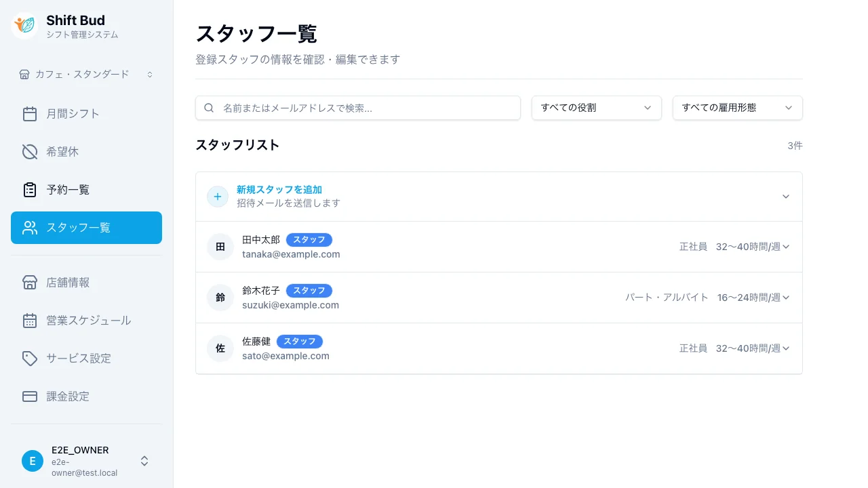The width and height of the screenshot is (868, 488).
Task: Select the 課金設定 card icon
Action: [x=30, y=396]
